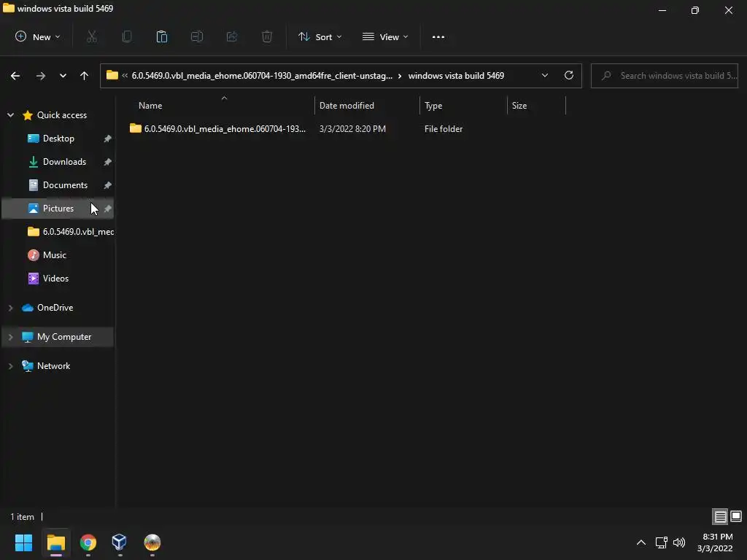
Task: Collapse the Quick access tree node
Action: click(x=10, y=115)
